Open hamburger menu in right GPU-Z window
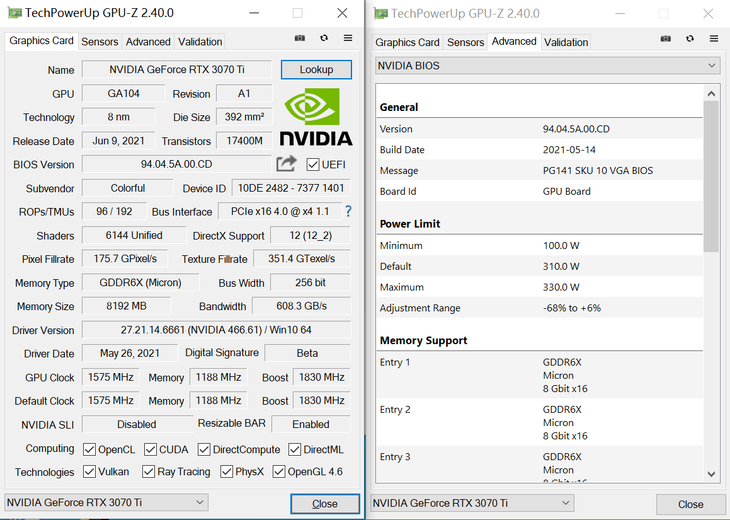 point(714,39)
